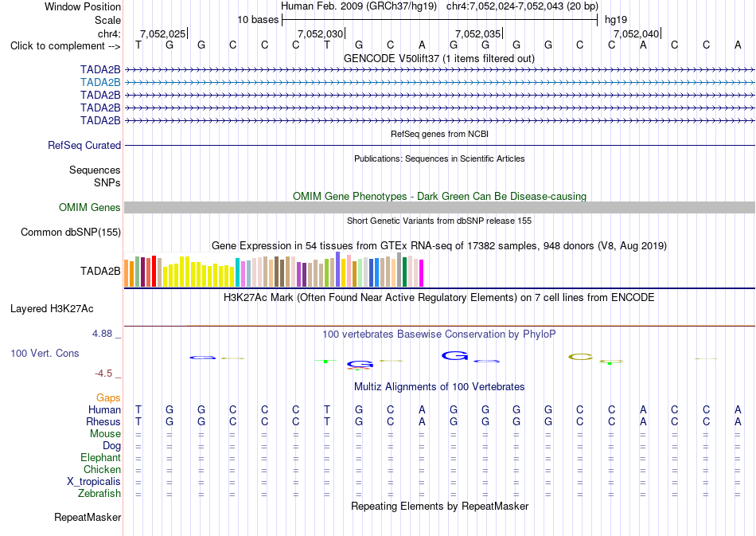
Task: Click the Scale label
Action: click(108, 20)
